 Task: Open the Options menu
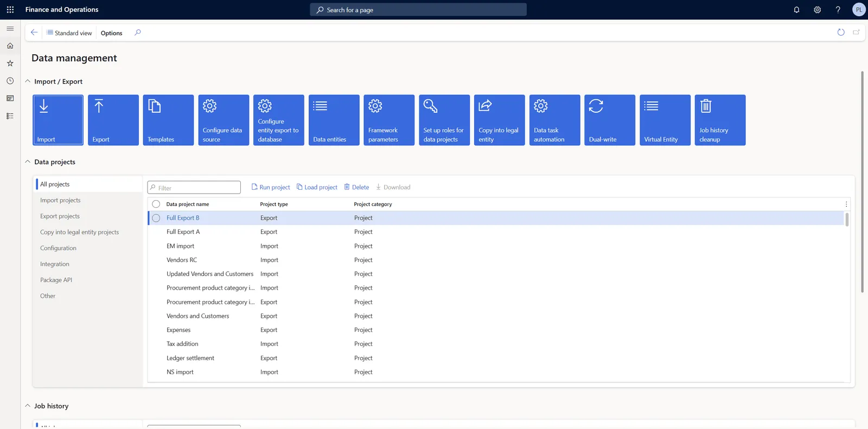coord(112,33)
